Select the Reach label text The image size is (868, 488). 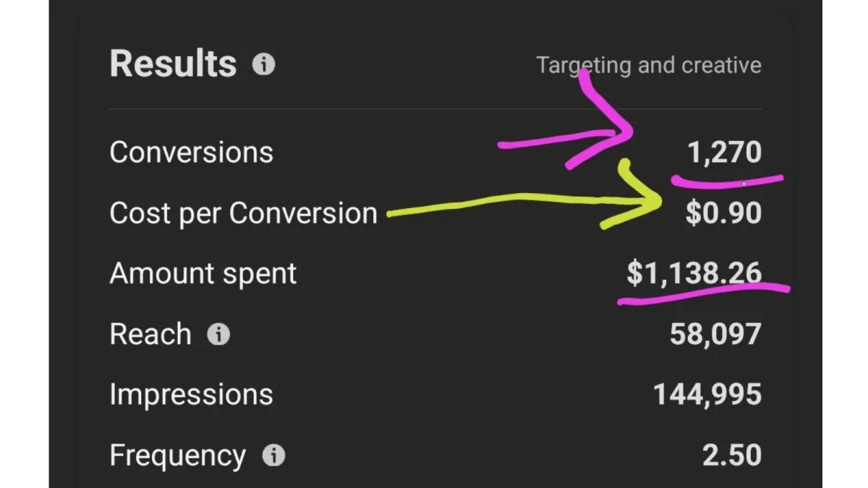point(150,335)
